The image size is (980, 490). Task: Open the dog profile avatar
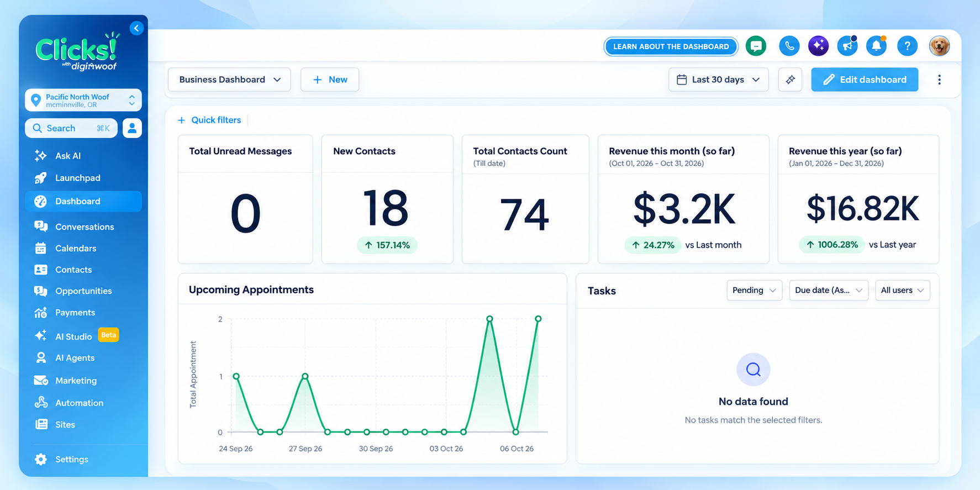point(939,46)
